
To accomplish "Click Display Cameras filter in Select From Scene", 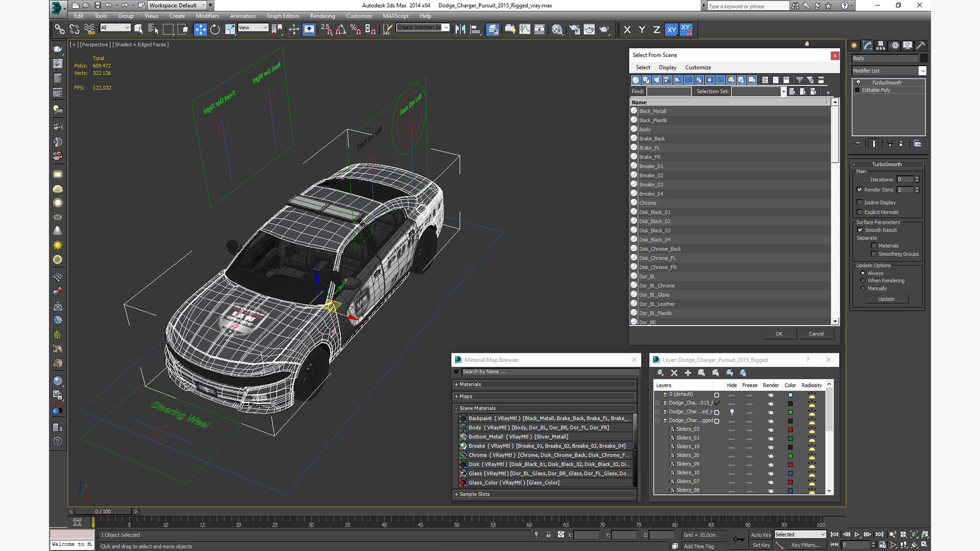I will click(x=667, y=80).
